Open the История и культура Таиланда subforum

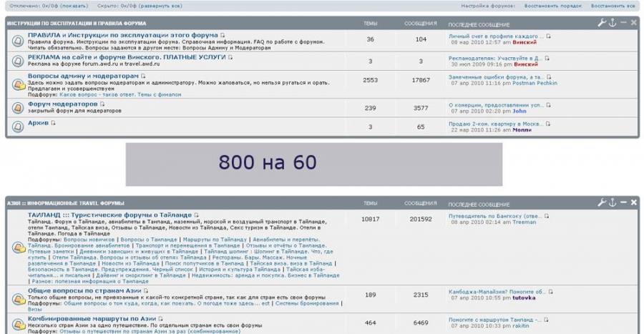pyautogui.click(x=240, y=270)
